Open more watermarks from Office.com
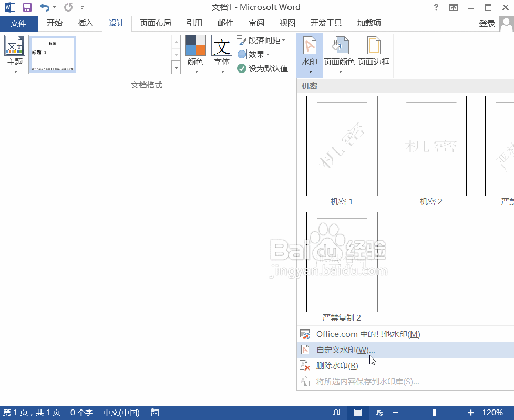Image resolution: width=514 pixels, height=420 pixels. [x=368, y=333]
